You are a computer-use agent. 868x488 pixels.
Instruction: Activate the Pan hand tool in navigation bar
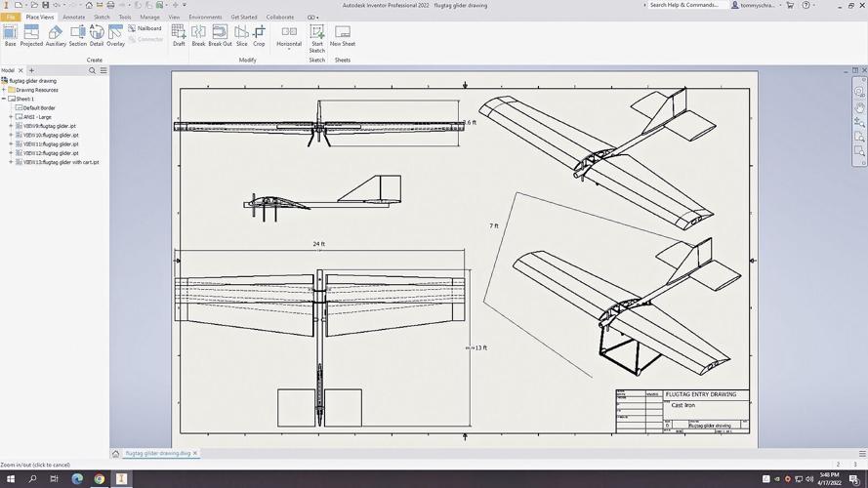[859, 106]
